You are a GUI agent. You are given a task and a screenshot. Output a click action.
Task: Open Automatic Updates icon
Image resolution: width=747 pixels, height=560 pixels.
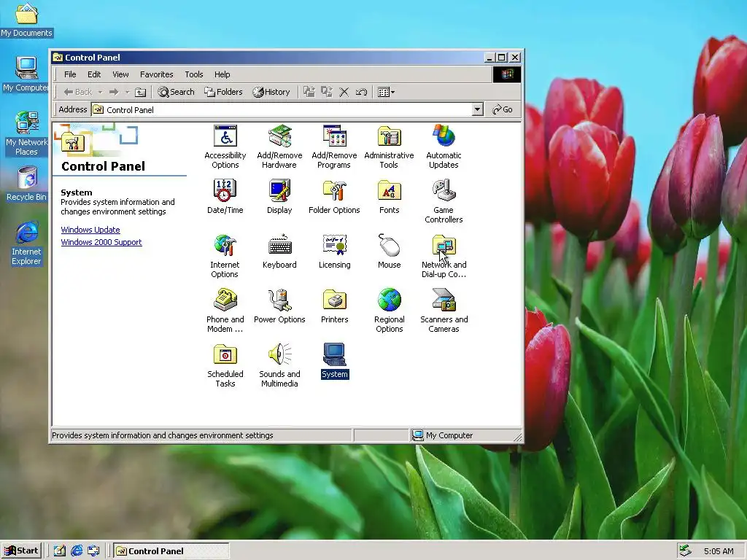point(444,136)
